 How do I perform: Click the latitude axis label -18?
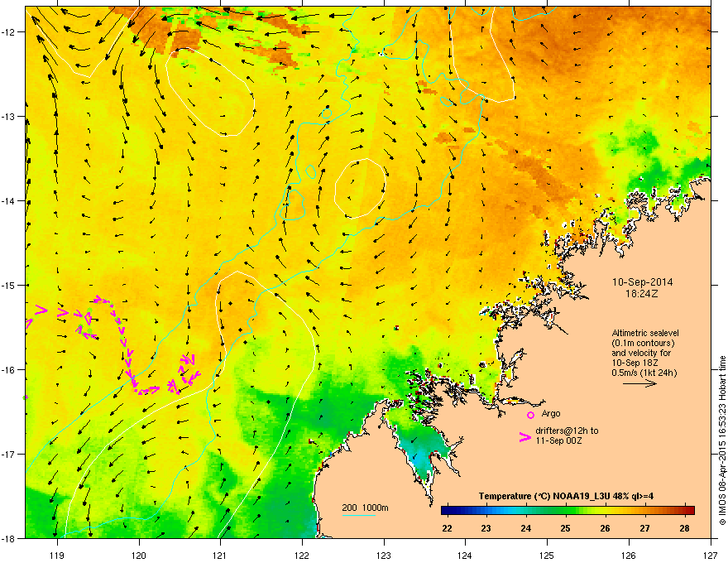pos(8,538)
